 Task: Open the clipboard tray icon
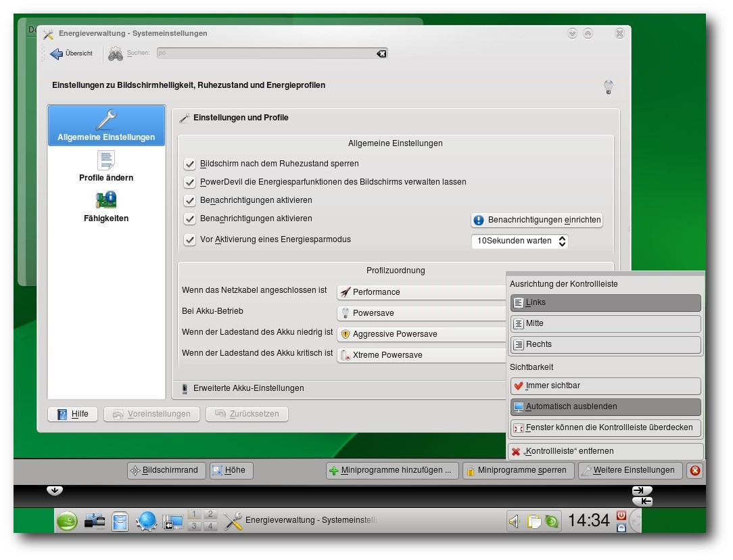pyautogui.click(x=534, y=521)
